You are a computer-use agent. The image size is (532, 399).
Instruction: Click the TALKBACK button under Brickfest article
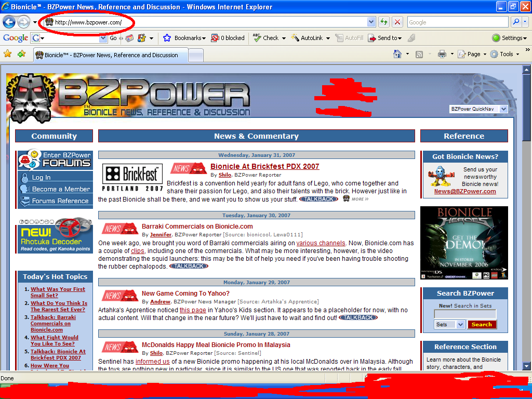(318, 199)
